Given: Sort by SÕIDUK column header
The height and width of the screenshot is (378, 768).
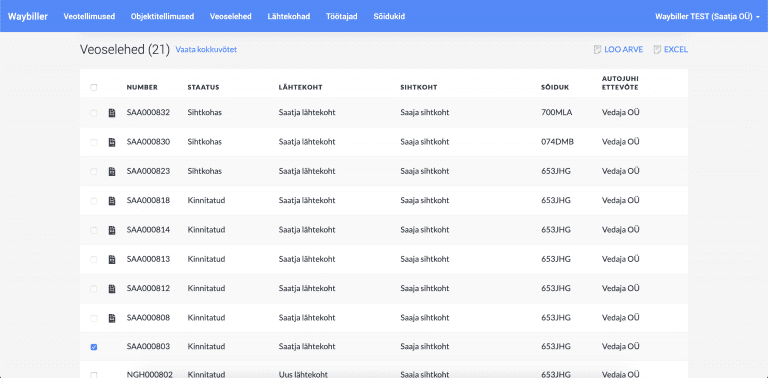Looking at the screenshot, I should coord(555,88).
